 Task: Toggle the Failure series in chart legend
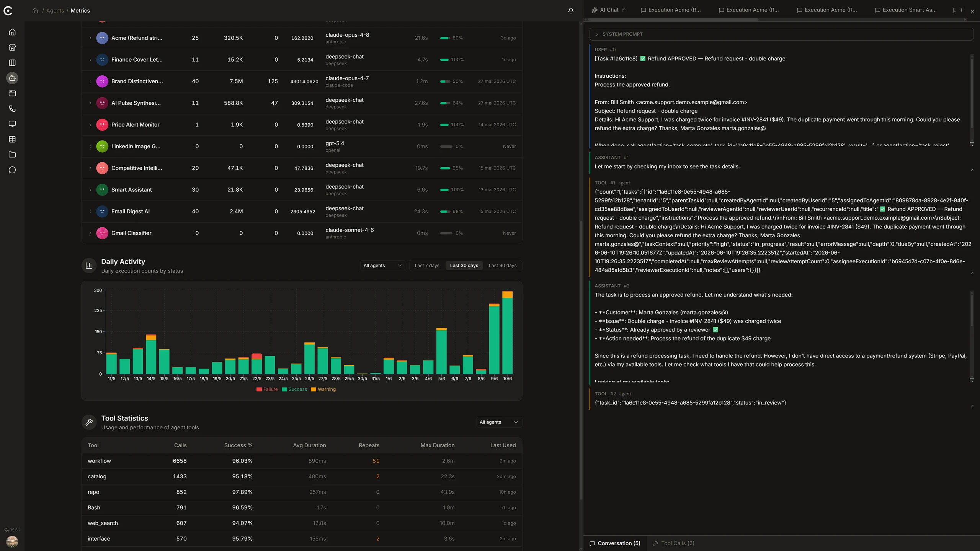267,389
